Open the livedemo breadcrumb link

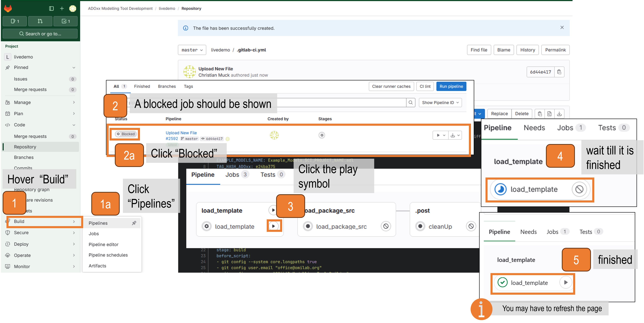[167, 9]
